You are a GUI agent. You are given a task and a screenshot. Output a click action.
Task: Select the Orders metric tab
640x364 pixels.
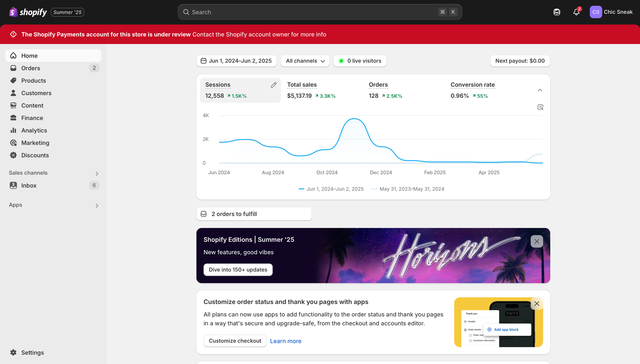(x=404, y=90)
